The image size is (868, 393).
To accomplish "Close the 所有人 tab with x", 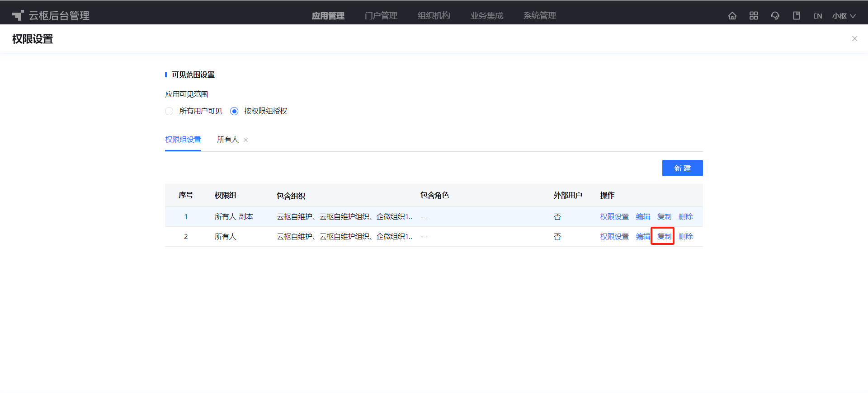I will (x=246, y=140).
